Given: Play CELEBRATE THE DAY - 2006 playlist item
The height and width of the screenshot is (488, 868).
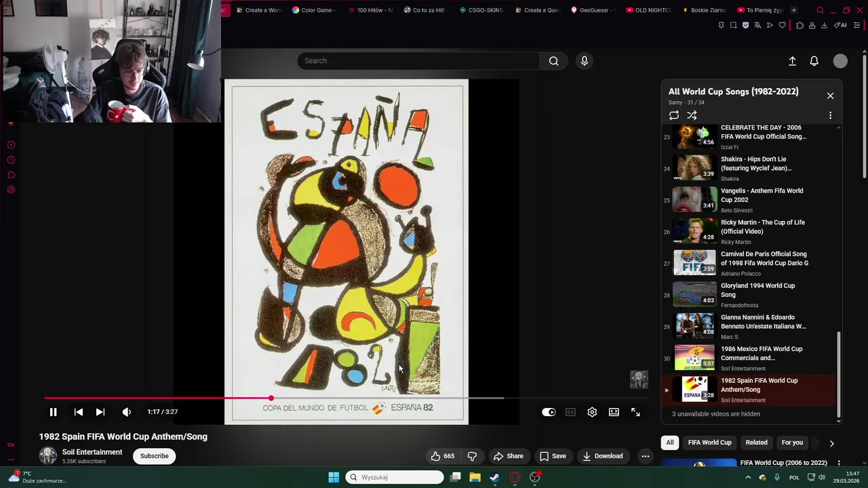Looking at the screenshot, I should 749,137.
